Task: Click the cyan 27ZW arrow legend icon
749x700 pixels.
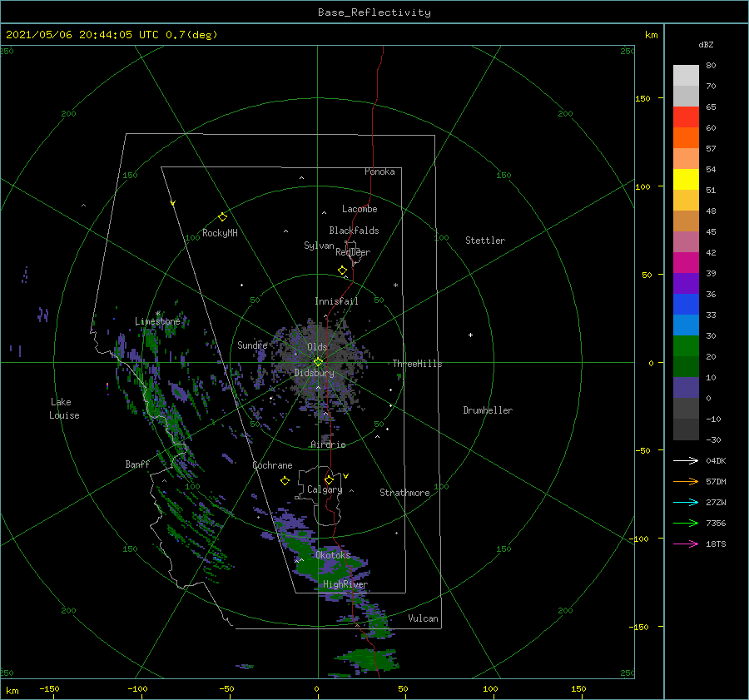Action: 686,502
